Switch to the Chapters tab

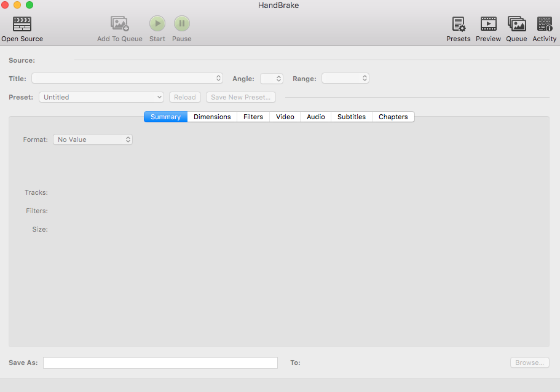pyautogui.click(x=393, y=117)
